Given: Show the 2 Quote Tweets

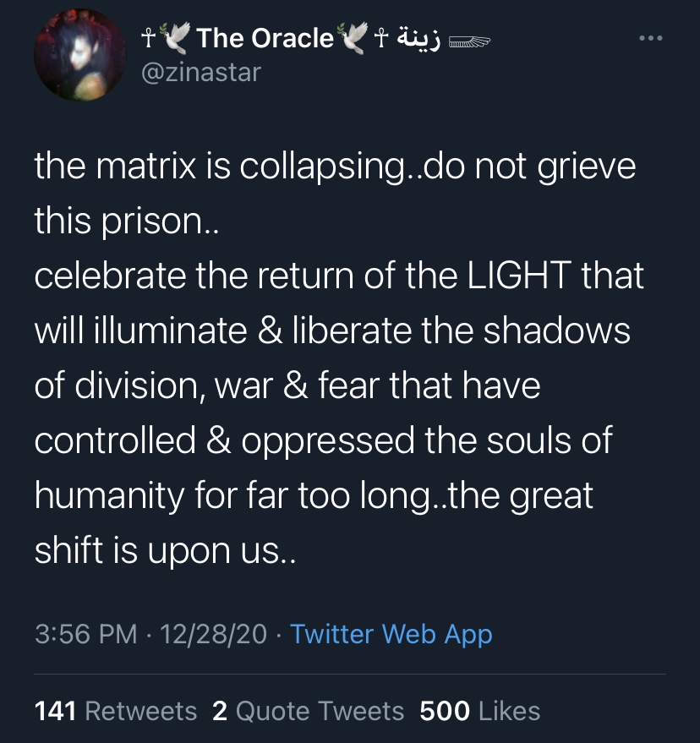Looking at the screenshot, I should pyautogui.click(x=308, y=711).
